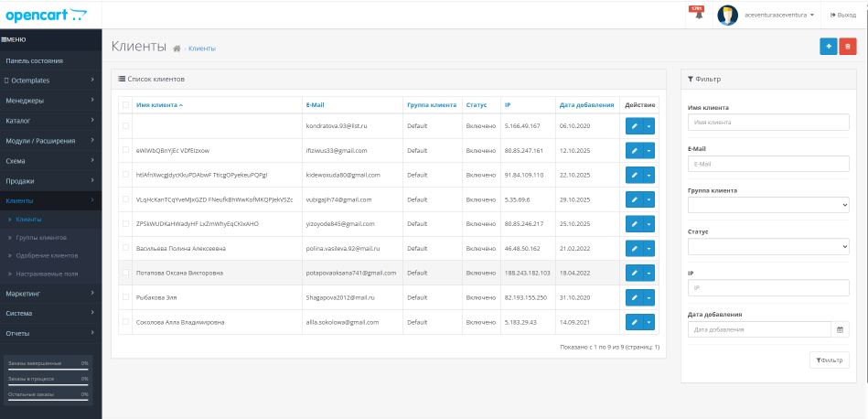The image size is (868, 419).
Task: Click edit pencil for Соколова Алла Владимировна
Action: [634, 322]
